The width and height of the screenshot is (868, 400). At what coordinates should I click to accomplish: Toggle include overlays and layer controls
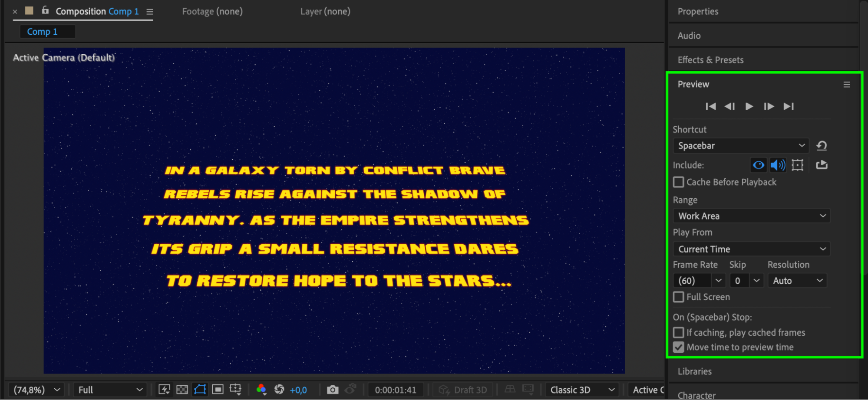pyautogui.click(x=798, y=165)
